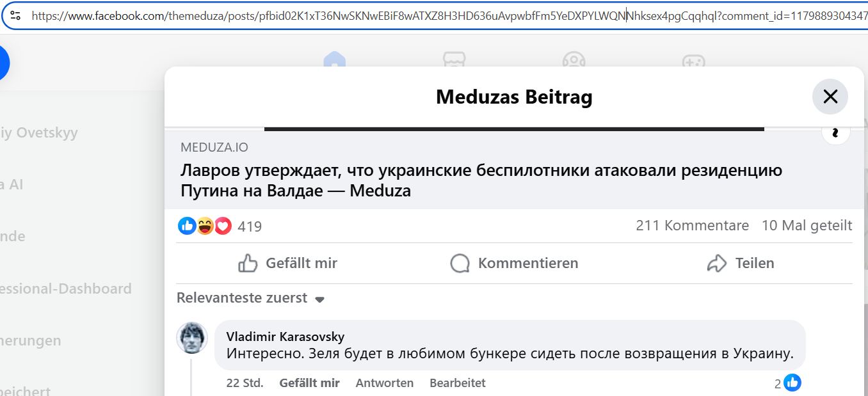Click the site permissions icon in the address bar

(16, 15)
